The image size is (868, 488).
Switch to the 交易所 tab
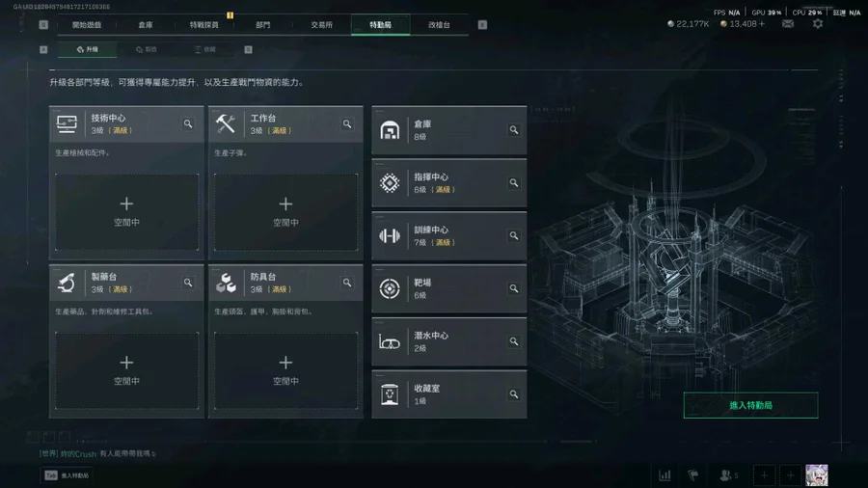click(321, 25)
